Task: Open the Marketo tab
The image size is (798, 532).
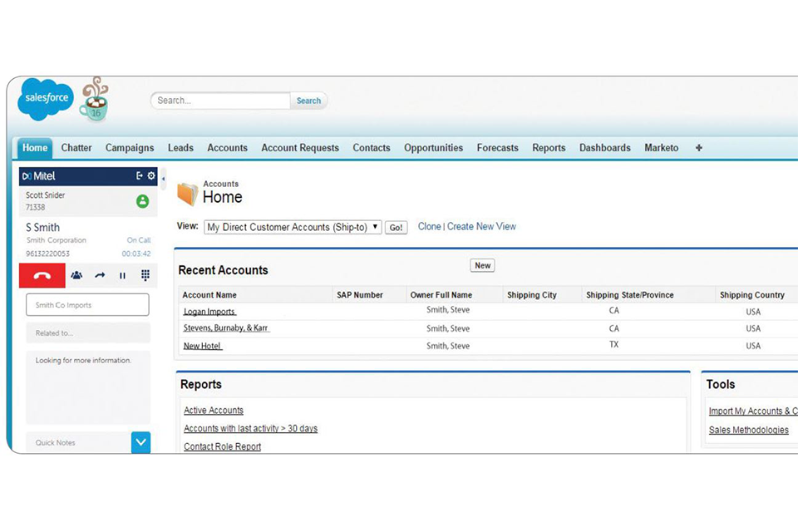Action: click(662, 148)
